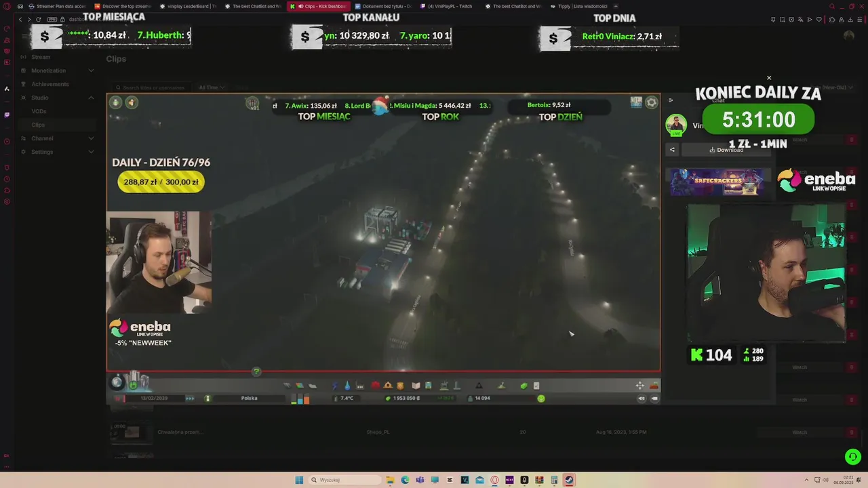
Task: Click the share icon beside Download
Action: (672, 150)
